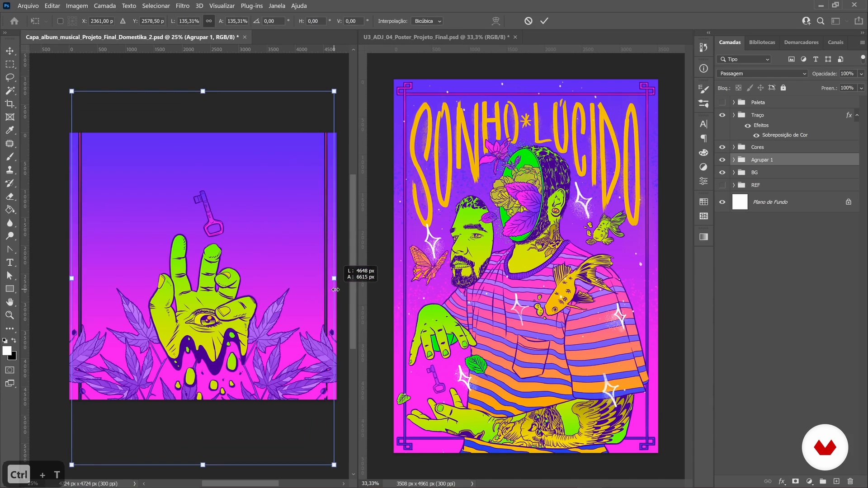Select the Rectangle shape tool
Screen dimensions: 868x488
(x=9, y=289)
